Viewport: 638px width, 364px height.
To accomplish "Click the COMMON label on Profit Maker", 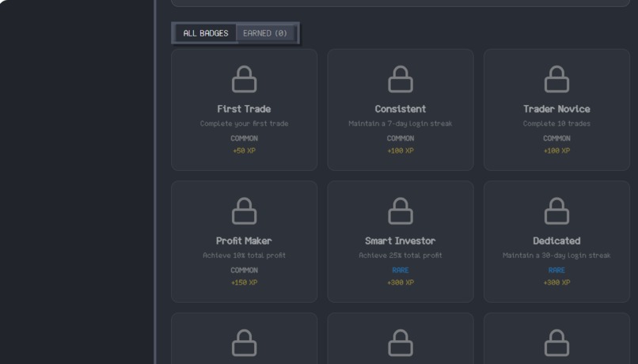I will (244, 271).
